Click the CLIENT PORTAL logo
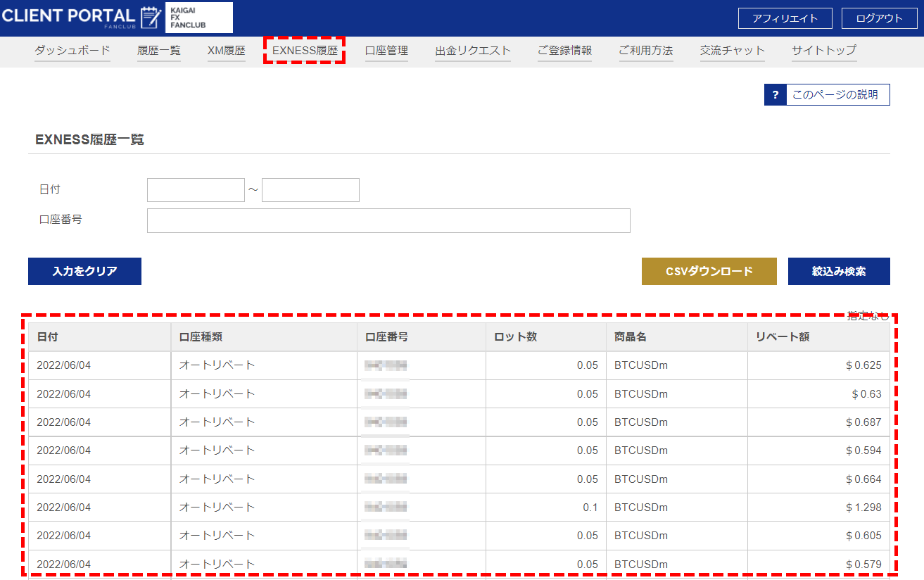This screenshot has width=924, height=580. pos(81,18)
